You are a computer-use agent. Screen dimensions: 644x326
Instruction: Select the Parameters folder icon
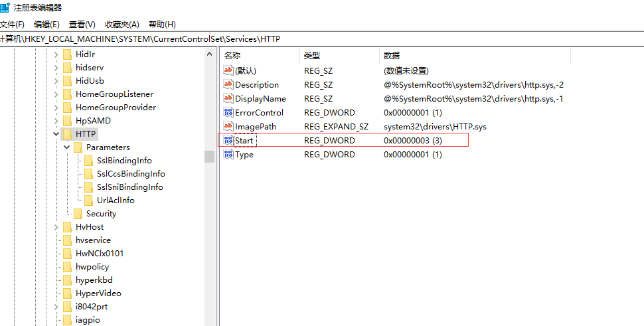(78, 147)
